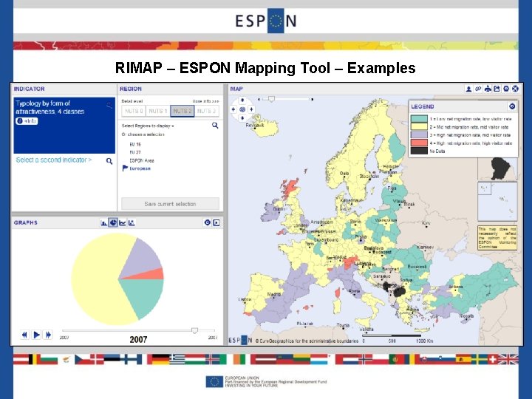Pan the map up with the arrow

pyautogui.click(x=242, y=100)
